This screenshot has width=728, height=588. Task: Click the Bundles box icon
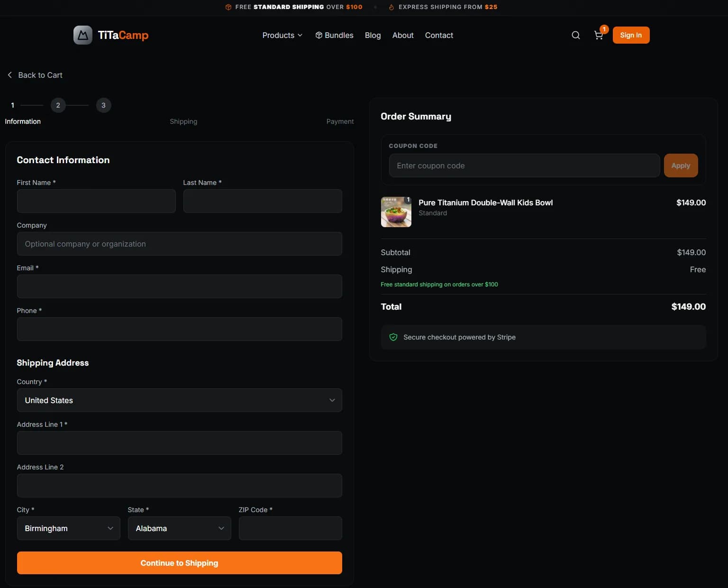319,35
